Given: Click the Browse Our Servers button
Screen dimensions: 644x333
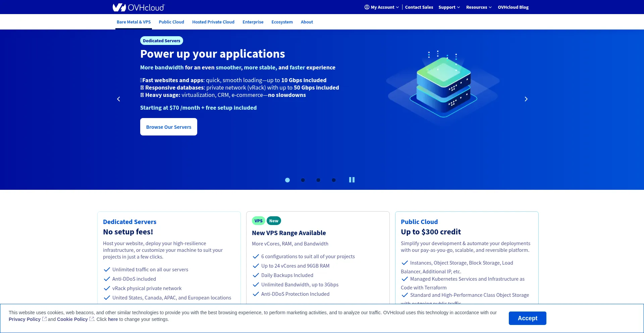Looking at the screenshot, I should (169, 127).
